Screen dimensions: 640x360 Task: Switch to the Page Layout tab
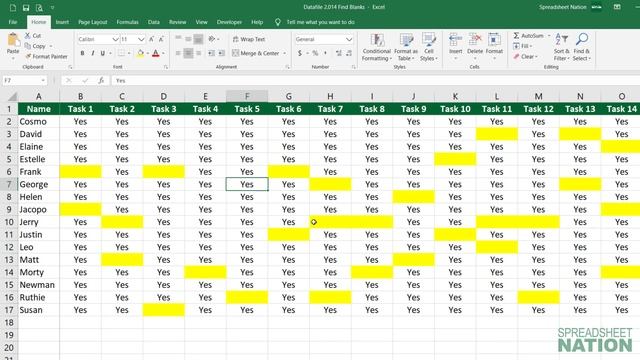point(93,22)
